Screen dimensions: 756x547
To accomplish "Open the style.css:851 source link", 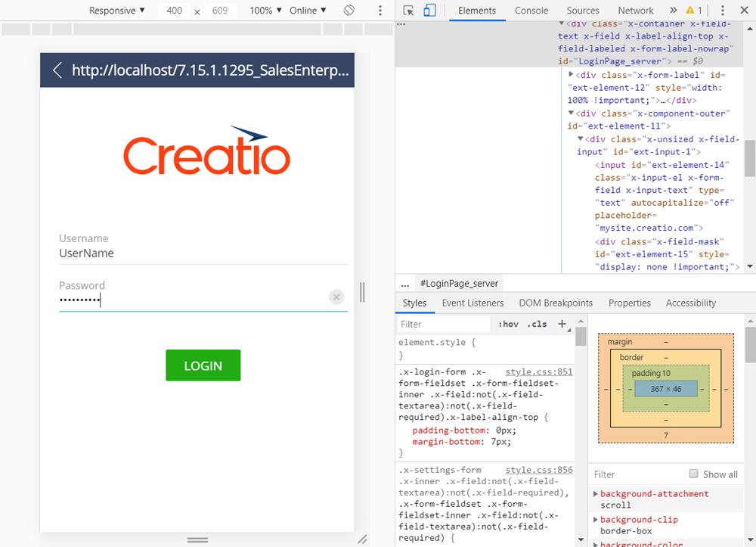I will click(539, 372).
